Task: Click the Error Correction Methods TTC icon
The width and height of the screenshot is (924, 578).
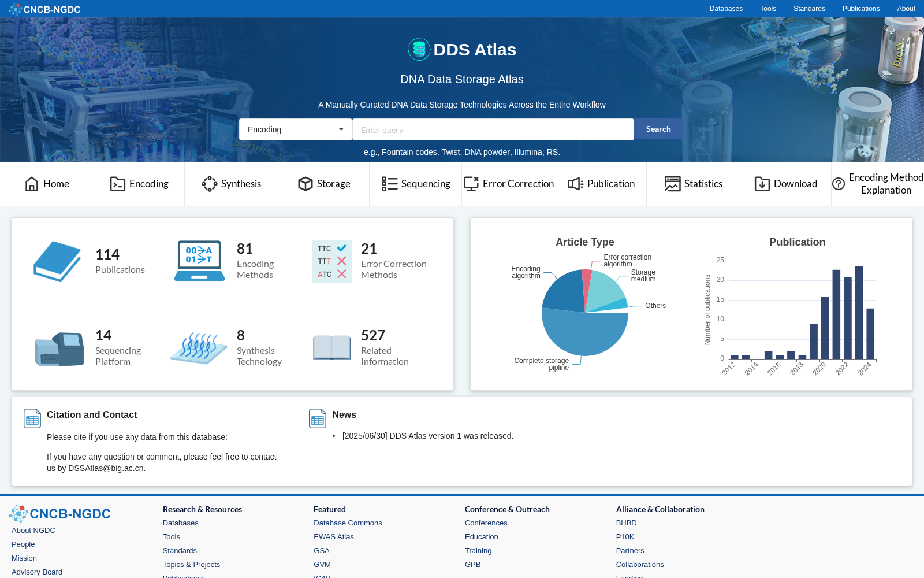Action: point(332,261)
